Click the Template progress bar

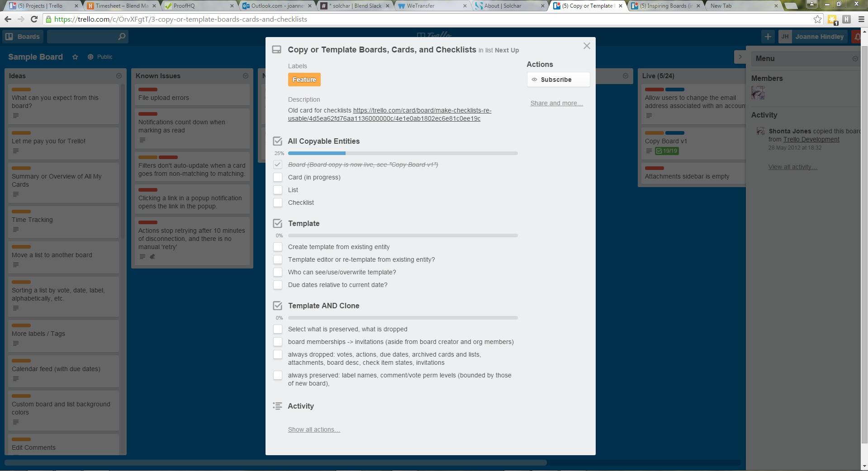pyautogui.click(x=403, y=235)
